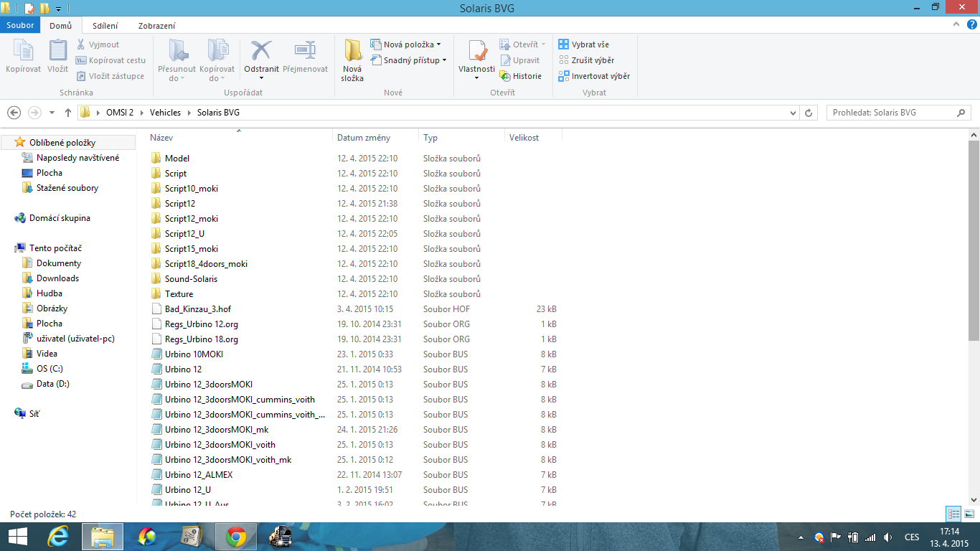Open Vlastnosti (properties) from the ribbon
Image resolution: width=980 pixels, height=551 pixels.
pos(476,52)
